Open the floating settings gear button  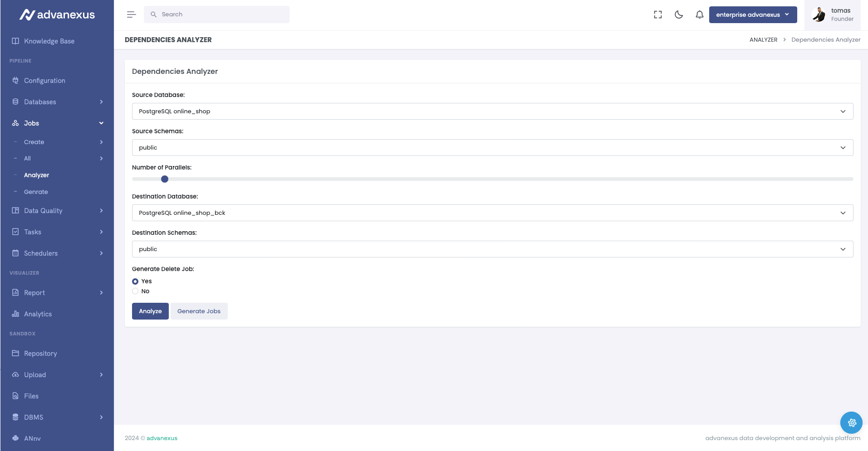click(852, 422)
